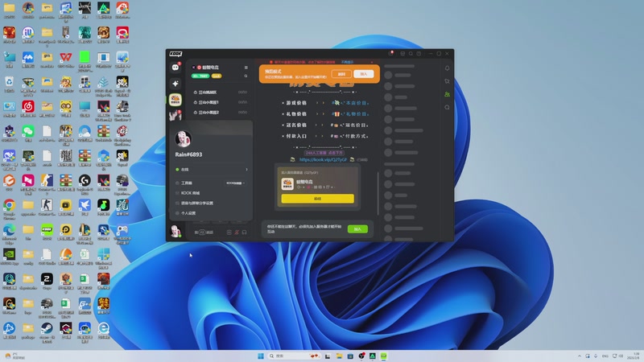This screenshot has height=362, width=644.
Task: Open File Explorer from the taskbar
Action: (x=339, y=356)
